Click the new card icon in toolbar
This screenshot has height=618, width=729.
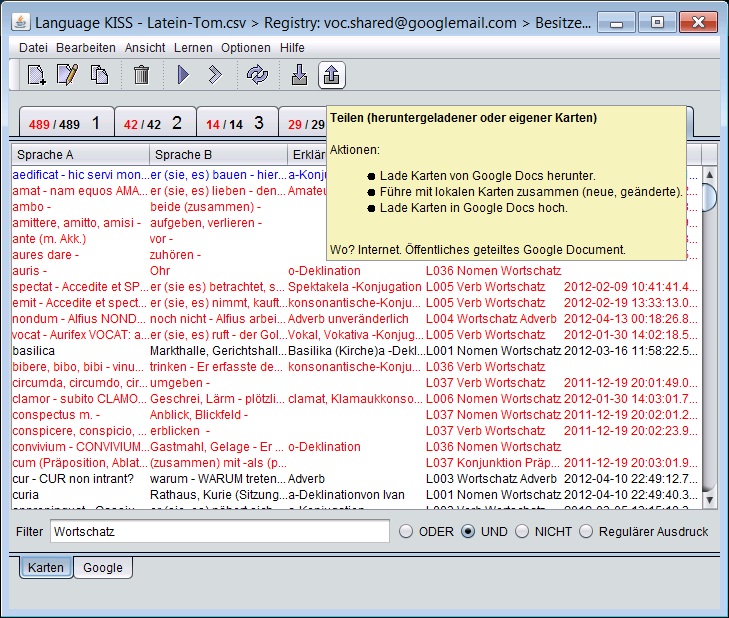pyautogui.click(x=36, y=75)
